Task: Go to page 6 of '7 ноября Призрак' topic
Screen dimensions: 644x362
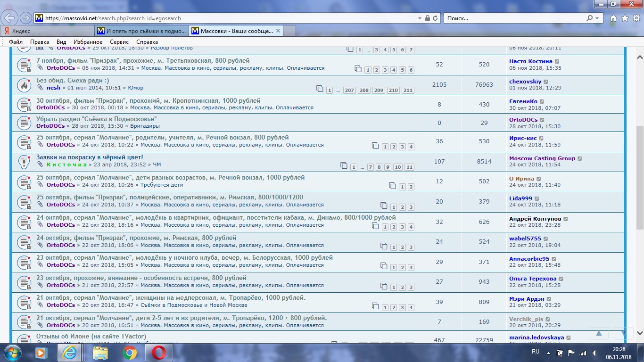Action: (411, 70)
